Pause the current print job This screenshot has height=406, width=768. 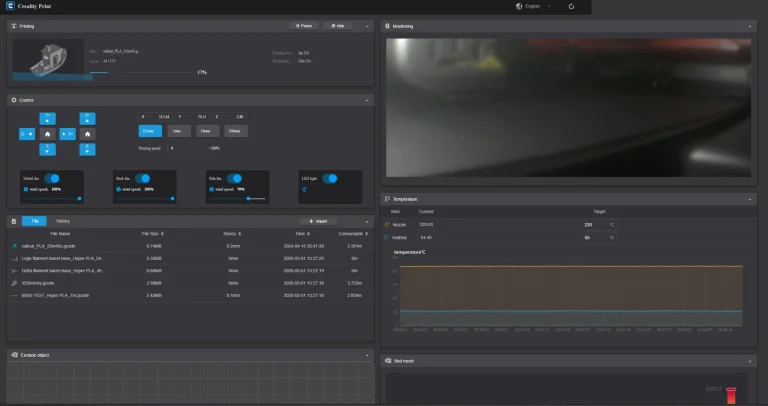click(303, 26)
